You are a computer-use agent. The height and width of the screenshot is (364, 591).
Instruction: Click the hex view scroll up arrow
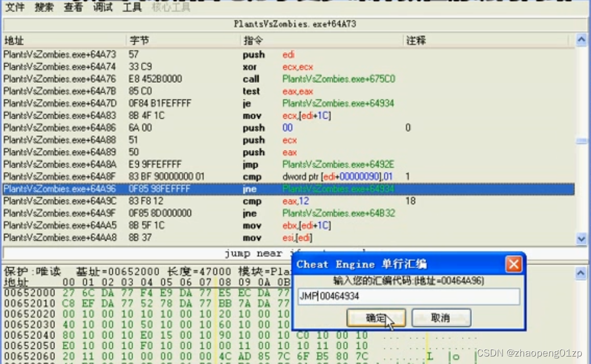[x=581, y=273]
